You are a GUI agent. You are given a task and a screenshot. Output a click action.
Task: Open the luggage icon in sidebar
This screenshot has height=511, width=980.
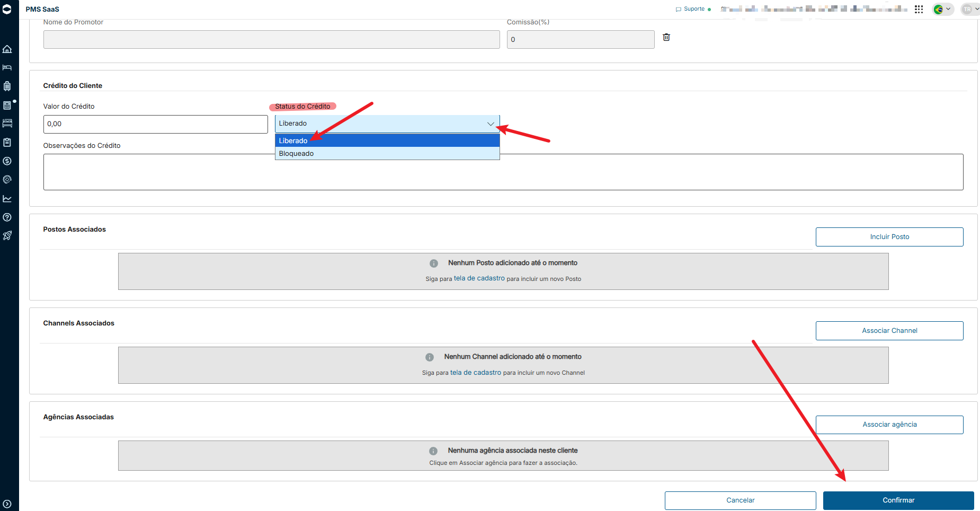(x=7, y=86)
